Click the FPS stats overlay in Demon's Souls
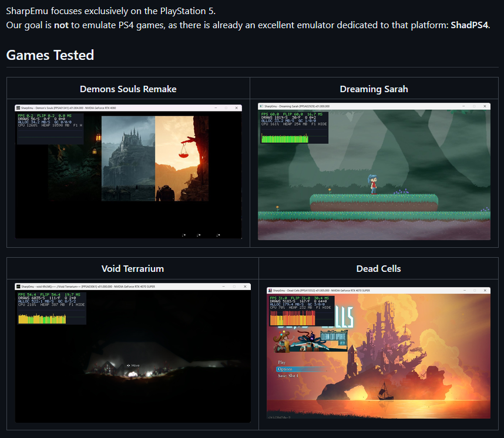Screen dimensions: 504x438 click(50, 129)
